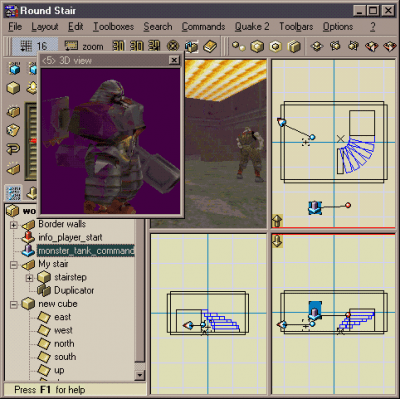Select monster_tank_commander in the tree
This screenshot has height=399, width=400.
86,250
